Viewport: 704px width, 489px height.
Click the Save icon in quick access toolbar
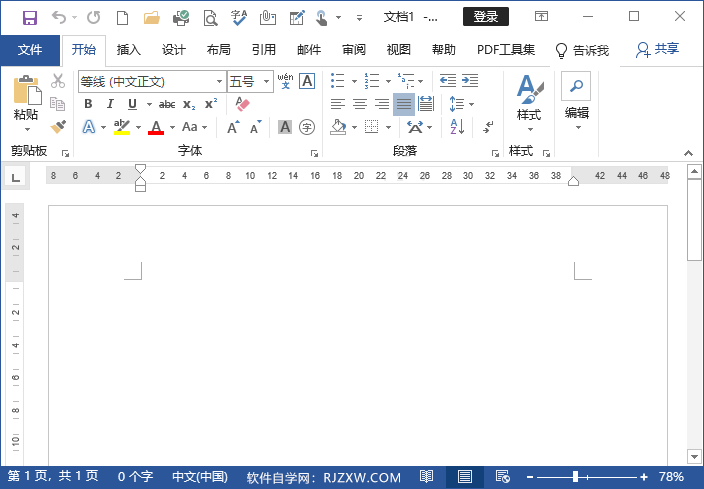pyautogui.click(x=29, y=17)
